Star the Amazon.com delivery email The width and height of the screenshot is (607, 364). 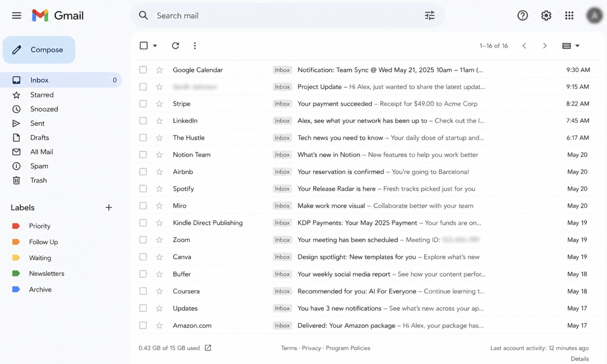[159, 325]
